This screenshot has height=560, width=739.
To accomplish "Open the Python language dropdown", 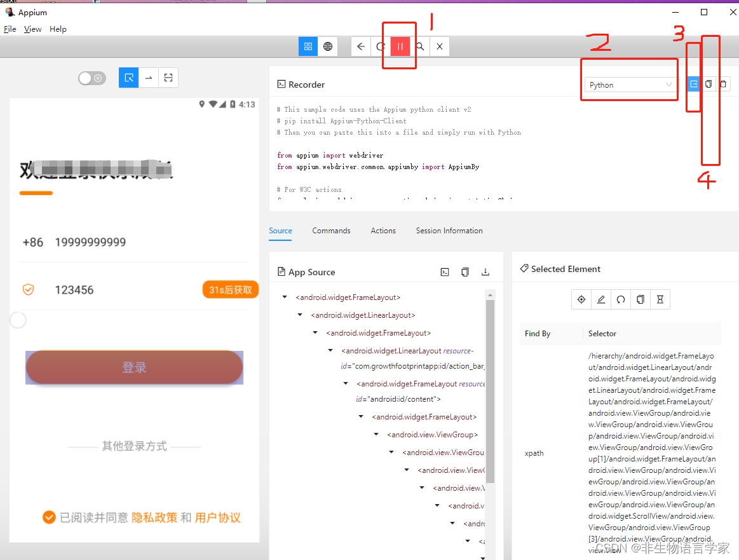I will pyautogui.click(x=630, y=85).
